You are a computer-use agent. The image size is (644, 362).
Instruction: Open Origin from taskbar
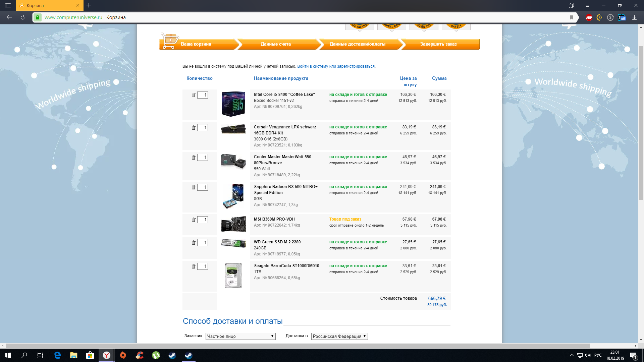pos(123,355)
